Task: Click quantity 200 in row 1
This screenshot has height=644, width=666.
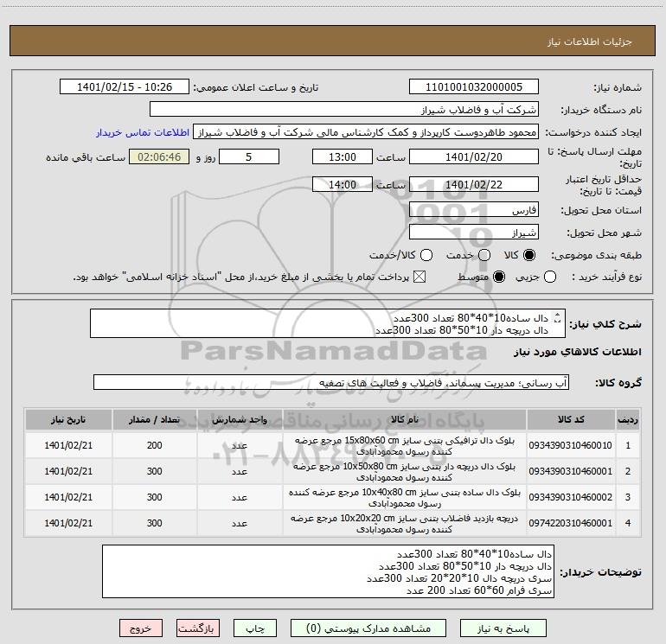Action: click(155, 445)
